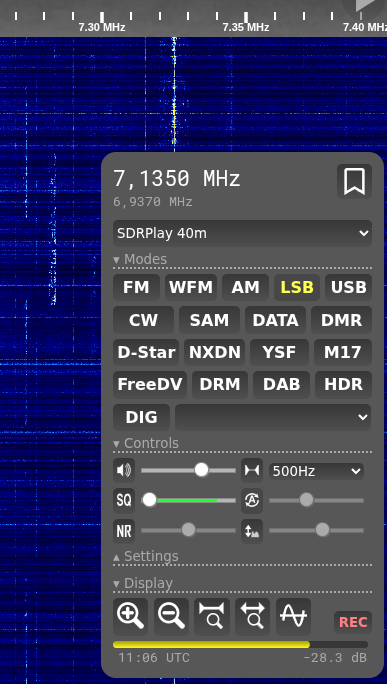Click the noise reduction level slider
The width and height of the screenshot is (387, 684).
point(188,530)
